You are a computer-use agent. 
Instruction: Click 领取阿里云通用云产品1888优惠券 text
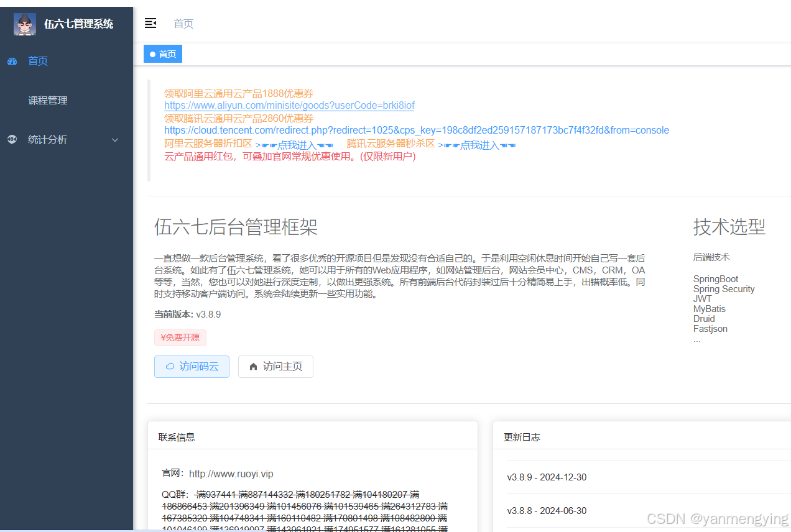click(239, 93)
